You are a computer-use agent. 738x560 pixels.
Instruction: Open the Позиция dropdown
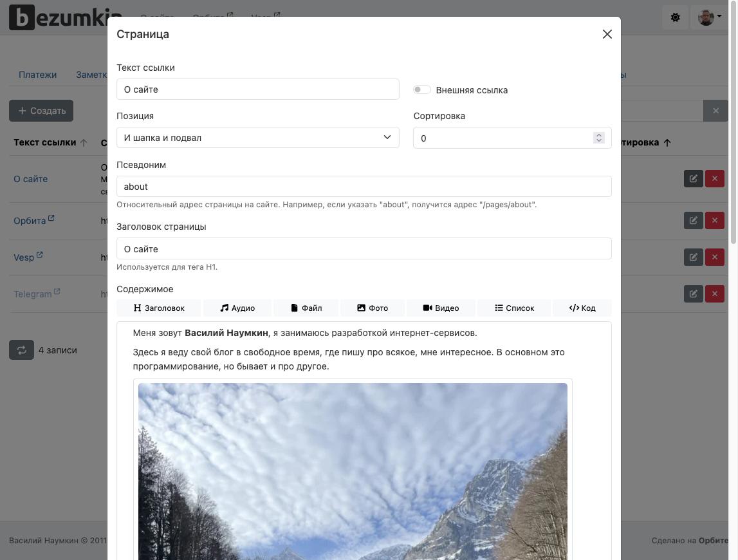[257, 138]
